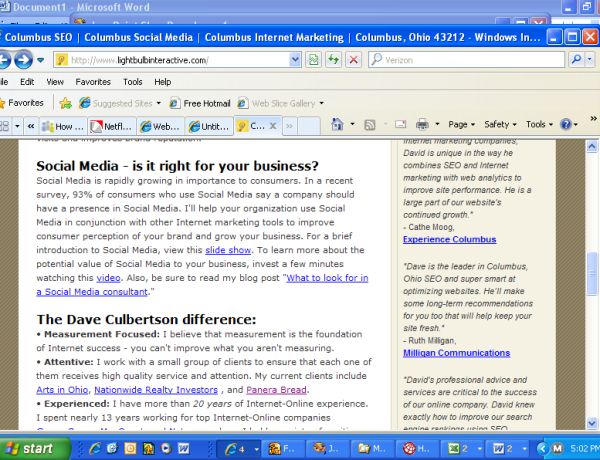The width and height of the screenshot is (600, 460).
Task: Click the page scrollbar up arrow
Action: pos(592,146)
